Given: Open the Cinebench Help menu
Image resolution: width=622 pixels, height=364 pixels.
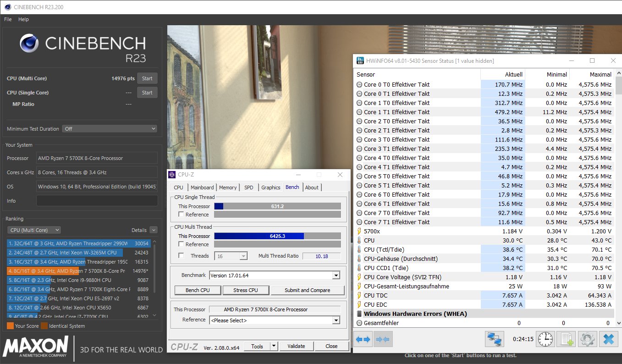Looking at the screenshot, I should pos(23,19).
